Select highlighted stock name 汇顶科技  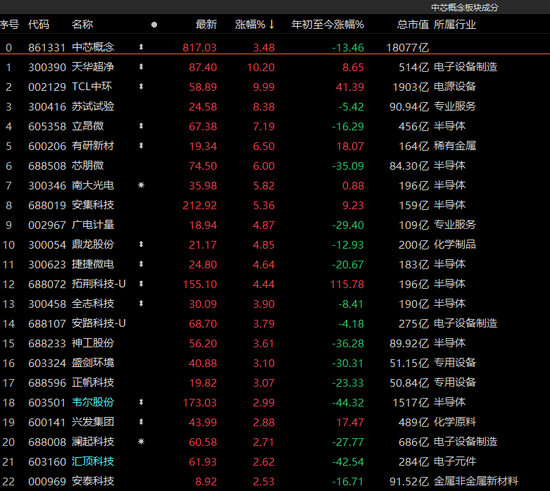coord(93,461)
